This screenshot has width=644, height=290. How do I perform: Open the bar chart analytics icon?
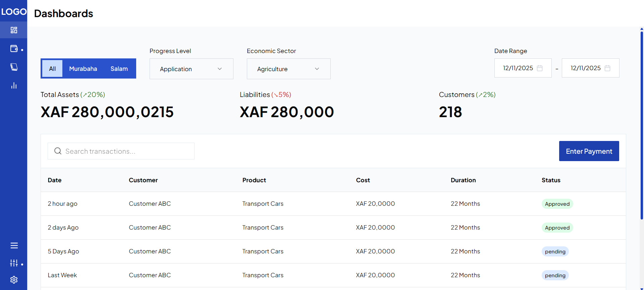(14, 86)
